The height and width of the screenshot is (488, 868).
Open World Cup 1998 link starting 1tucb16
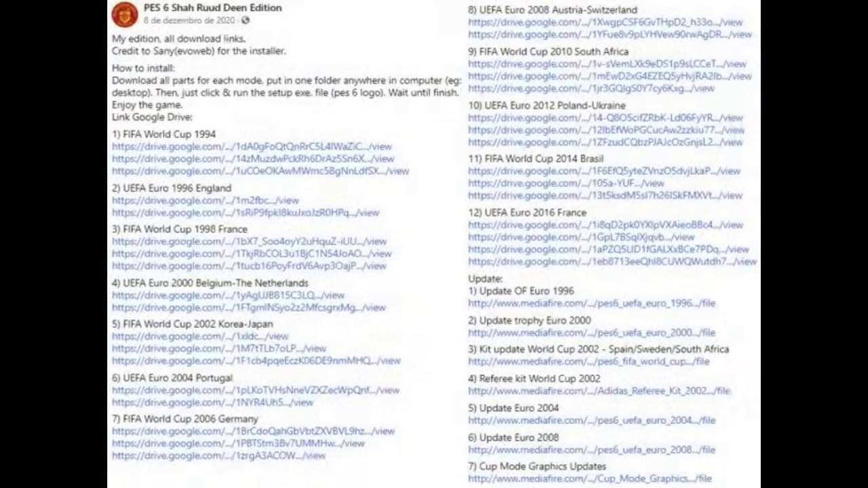[249, 266]
